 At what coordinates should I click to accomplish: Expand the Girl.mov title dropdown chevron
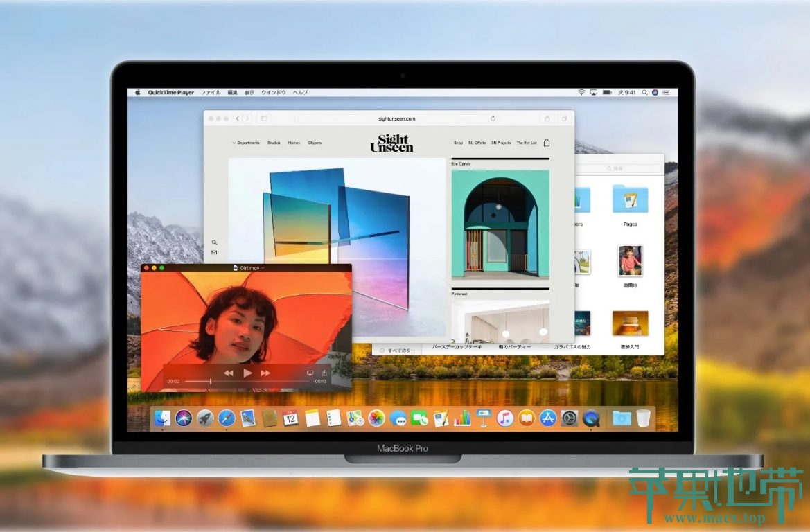point(263,267)
